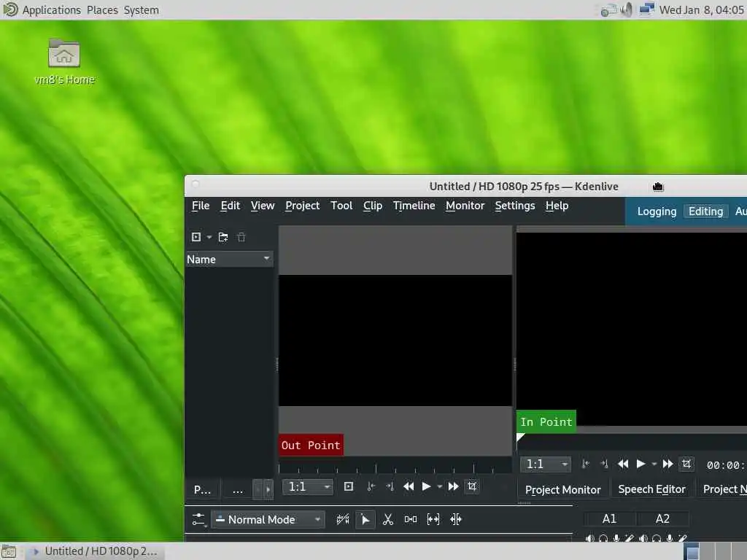
Task: Fast forward in the project monitor
Action: point(668,464)
